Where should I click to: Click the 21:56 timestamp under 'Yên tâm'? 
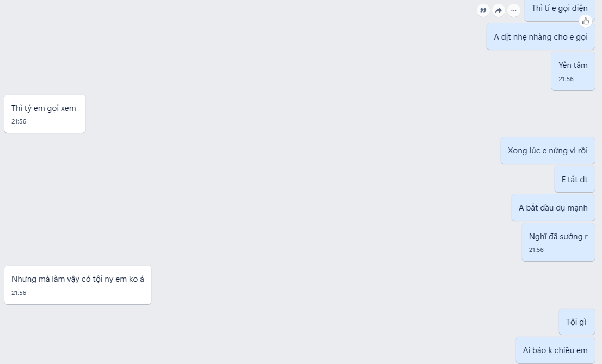(x=566, y=79)
